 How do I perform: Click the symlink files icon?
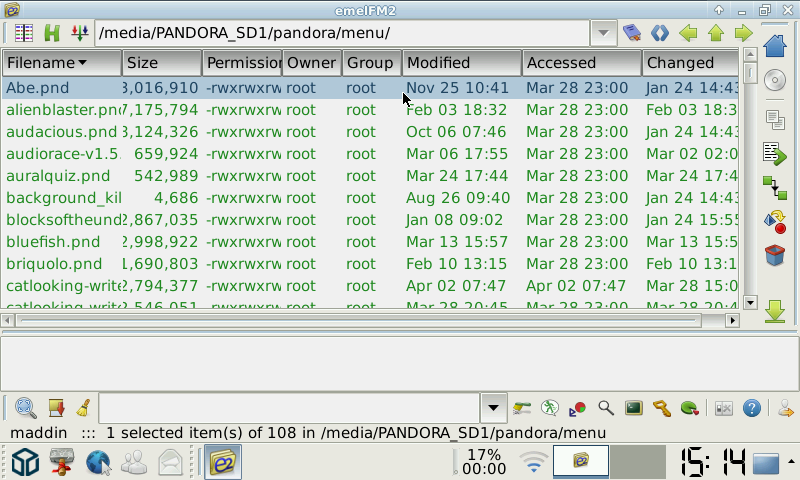(775, 188)
